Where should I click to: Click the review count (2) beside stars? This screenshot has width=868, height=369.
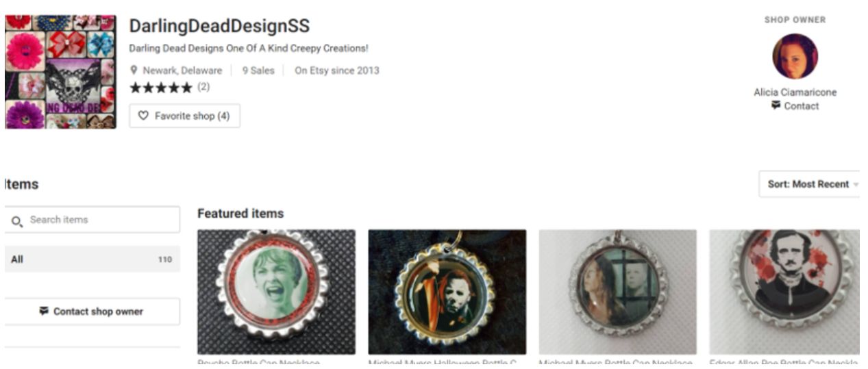point(203,87)
